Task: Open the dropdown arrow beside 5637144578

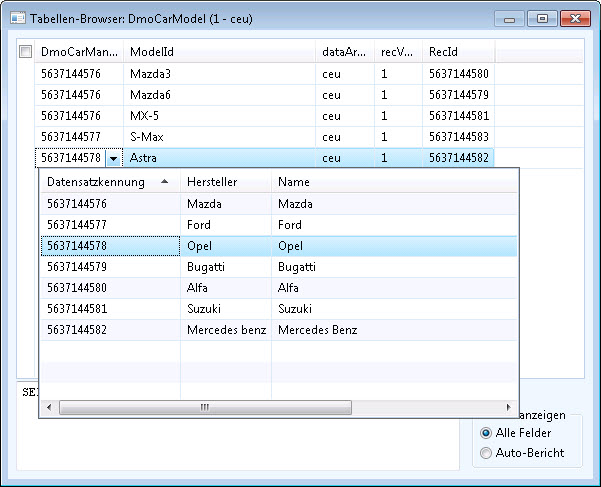Action: (113, 158)
